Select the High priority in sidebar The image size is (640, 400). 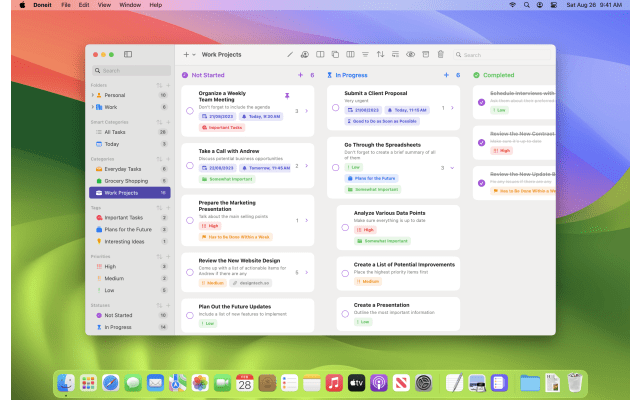(130, 267)
